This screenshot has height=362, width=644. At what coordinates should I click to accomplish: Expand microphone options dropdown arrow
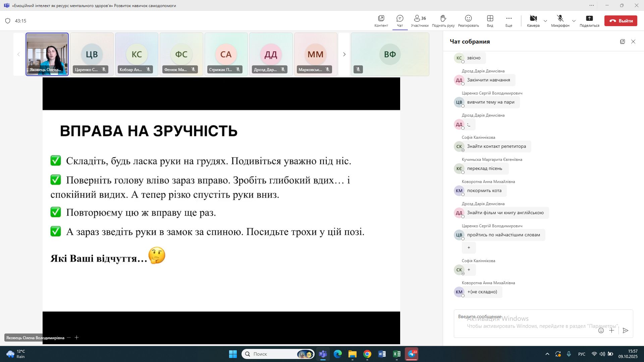coord(574,21)
